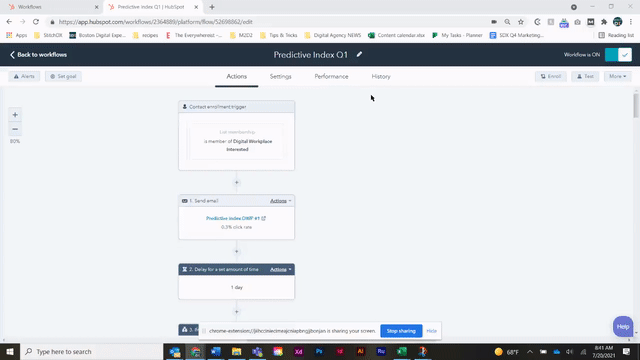Click the browser Forward arrow
The width and height of the screenshot is (640, 360).
pos(22,22)
